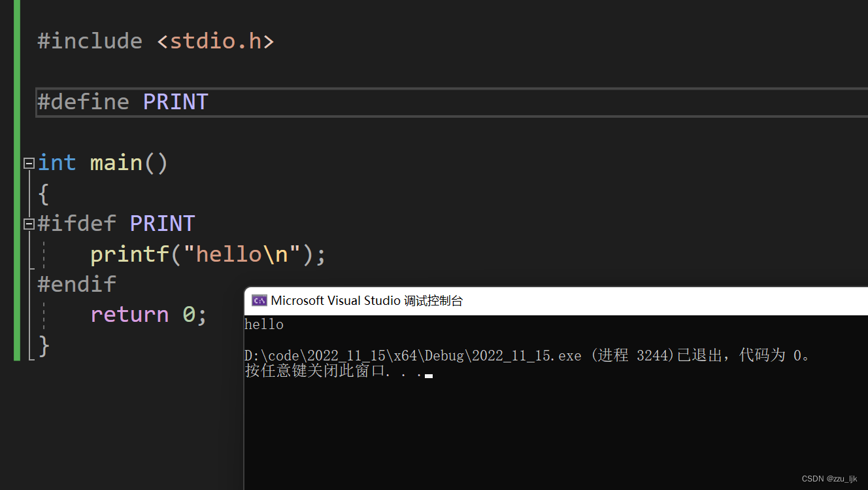The width and height of the screenshot is (868, 490).
Task: Click PRINT in the #ifdef line
Action: coord(162,224)
